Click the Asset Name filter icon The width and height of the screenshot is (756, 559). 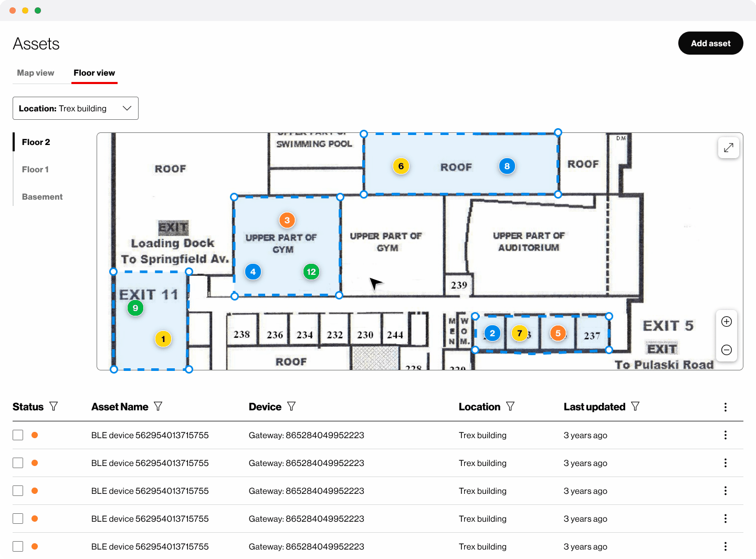(x=158, y=406)
